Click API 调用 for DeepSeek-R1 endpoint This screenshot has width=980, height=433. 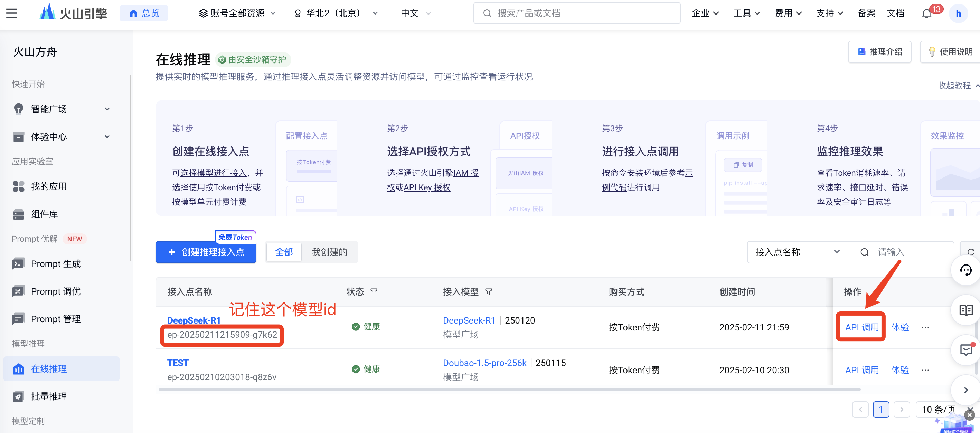[x=861, y=327]
